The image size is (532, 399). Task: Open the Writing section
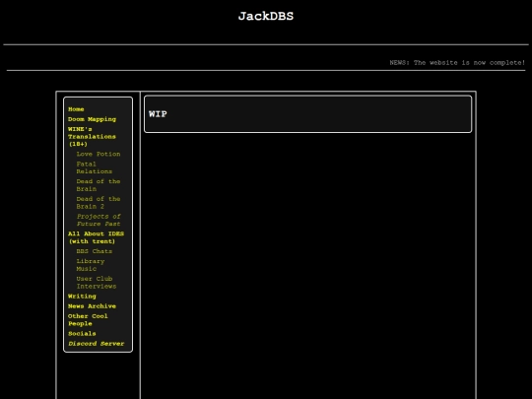pyautogui.click(x=82, y=297)
